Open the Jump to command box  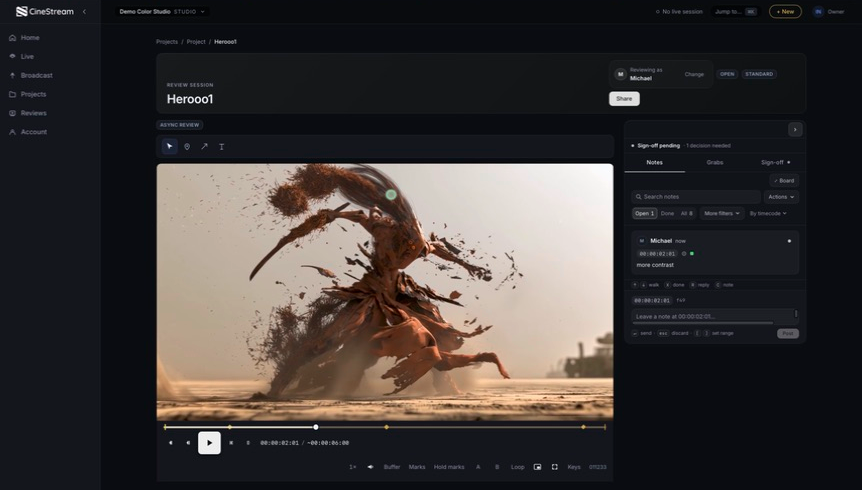pos(736,12)
